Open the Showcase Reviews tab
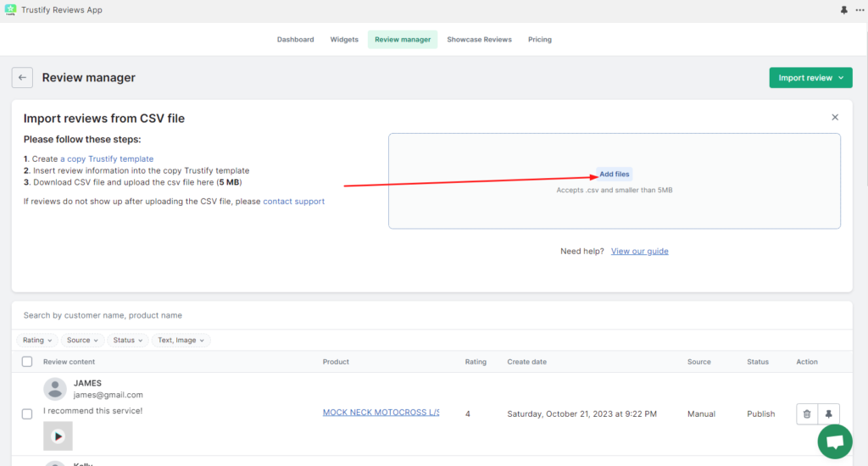This screenshot has width=868, height=466. click(479, 39)
